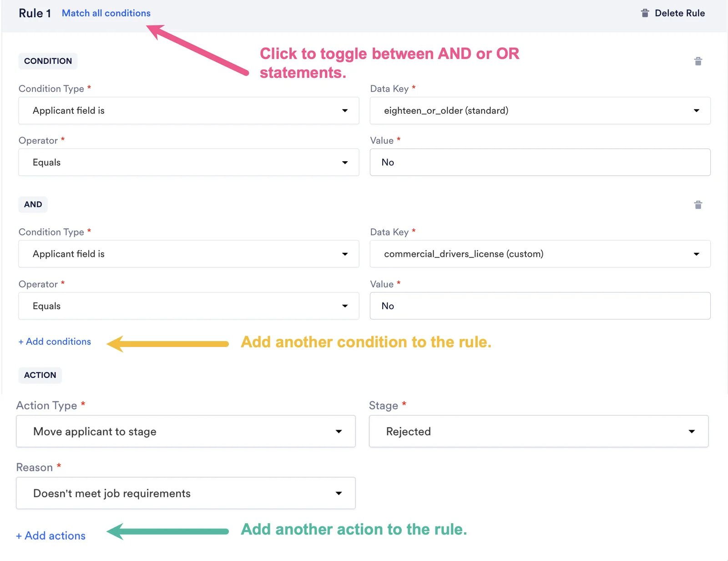Click the AND condition's Value field
This screenshot has height=561, width=728.
[540, 306]
